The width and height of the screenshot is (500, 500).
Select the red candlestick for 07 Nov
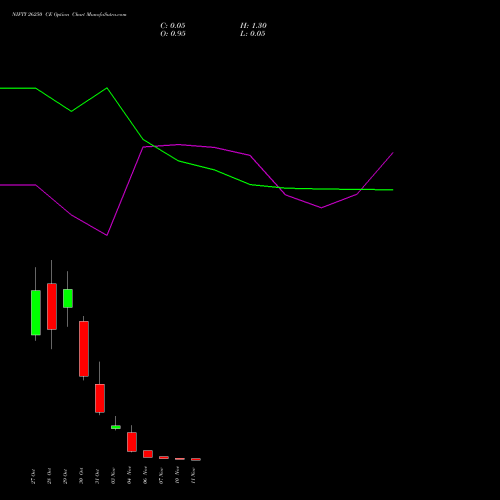pos(164,458)
